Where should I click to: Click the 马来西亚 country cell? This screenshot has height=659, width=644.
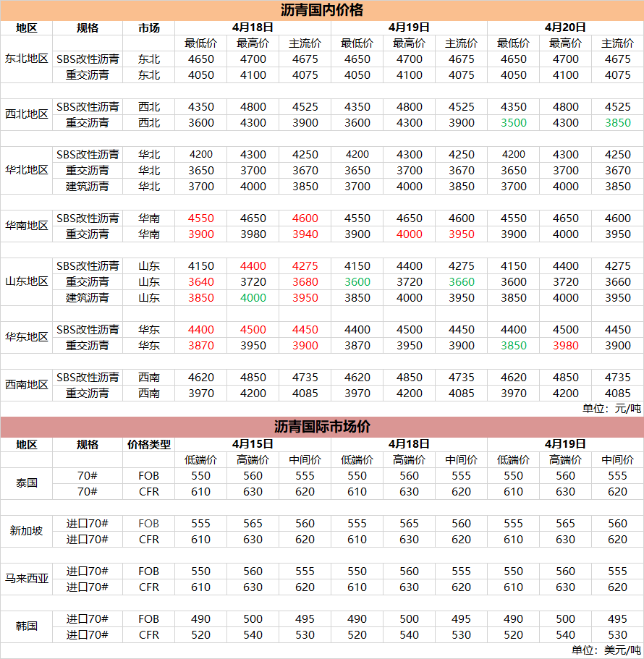[x=27, y=579]
